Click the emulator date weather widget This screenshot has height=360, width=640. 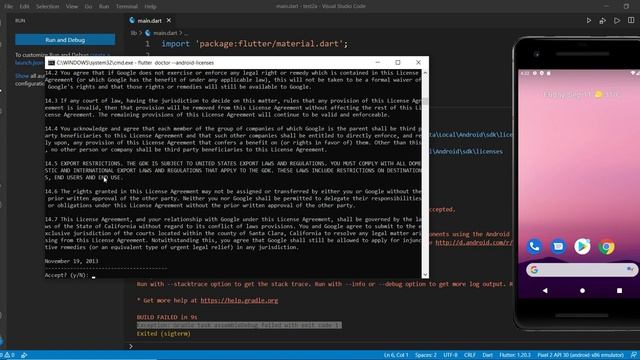[580, 94]
